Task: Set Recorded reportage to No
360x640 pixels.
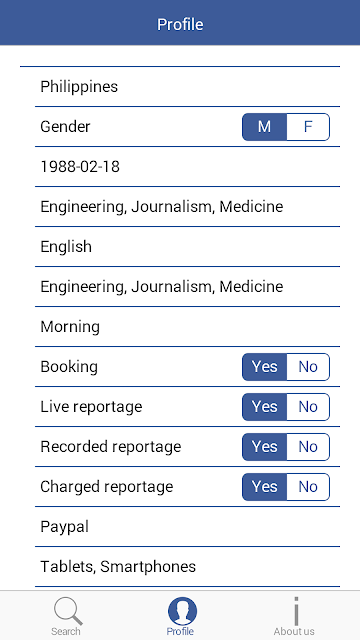Action: click(308, 447)
